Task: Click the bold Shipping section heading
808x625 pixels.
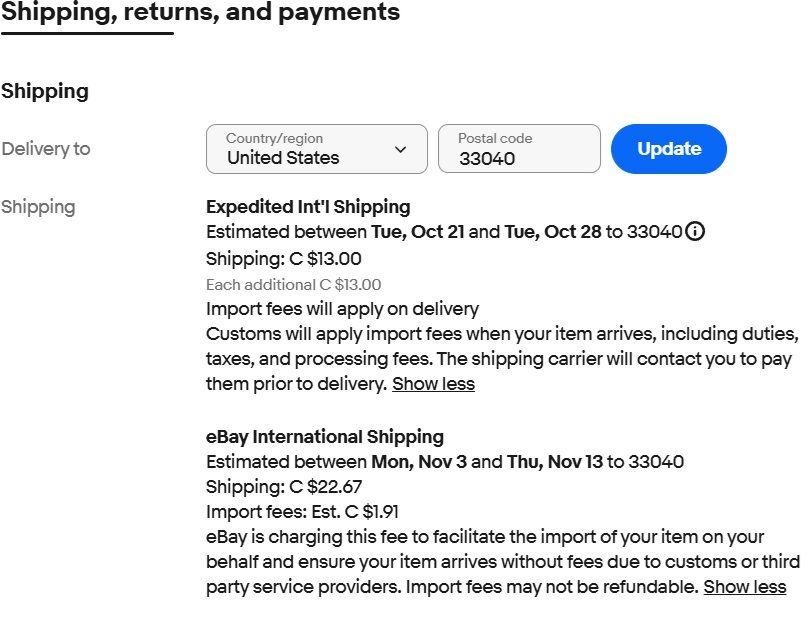Action: [x=45, y=91]
